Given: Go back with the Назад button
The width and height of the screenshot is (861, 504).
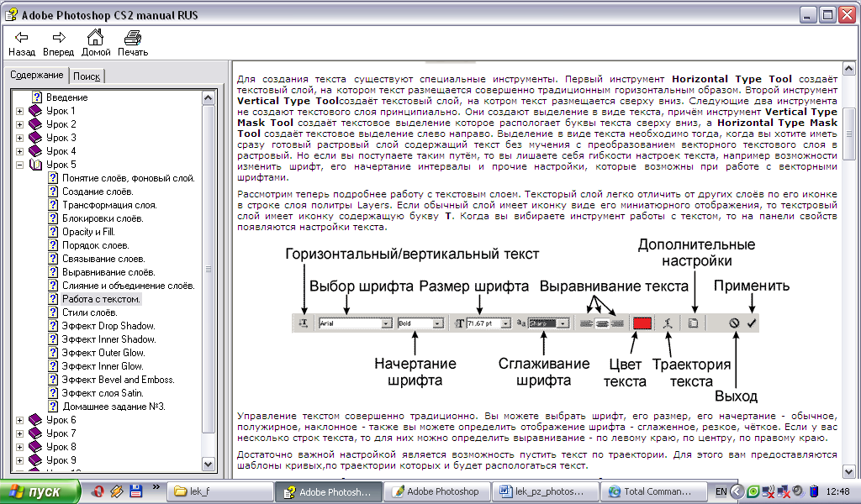Looking at the screenshot, I should tap(21, 44).
